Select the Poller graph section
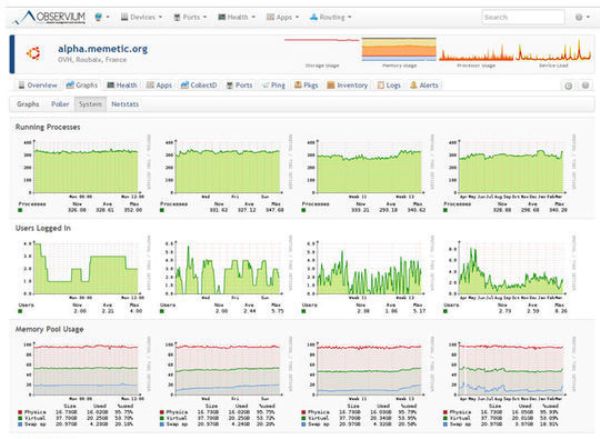 58,102
